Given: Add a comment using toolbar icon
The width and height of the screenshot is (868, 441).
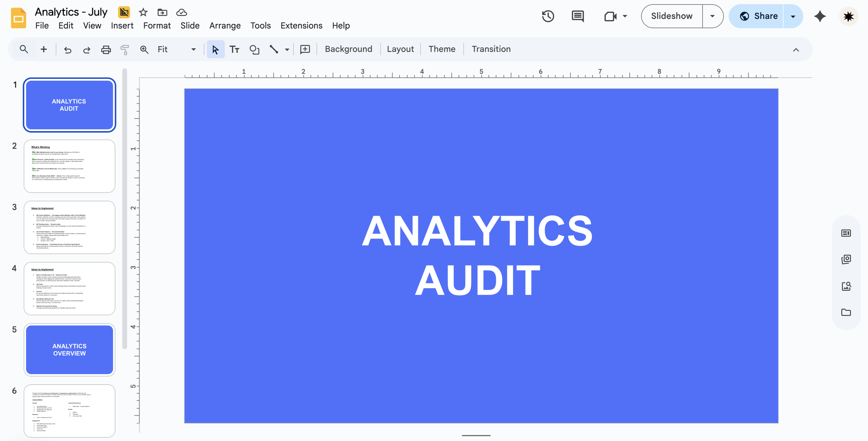Looking at the screenshot, I should (305, 50).
